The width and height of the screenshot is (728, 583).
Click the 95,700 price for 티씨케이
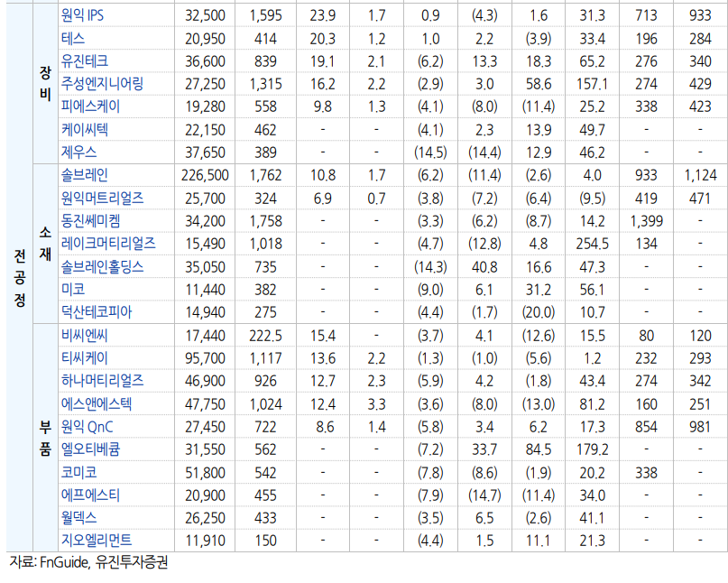coord(205,358)
